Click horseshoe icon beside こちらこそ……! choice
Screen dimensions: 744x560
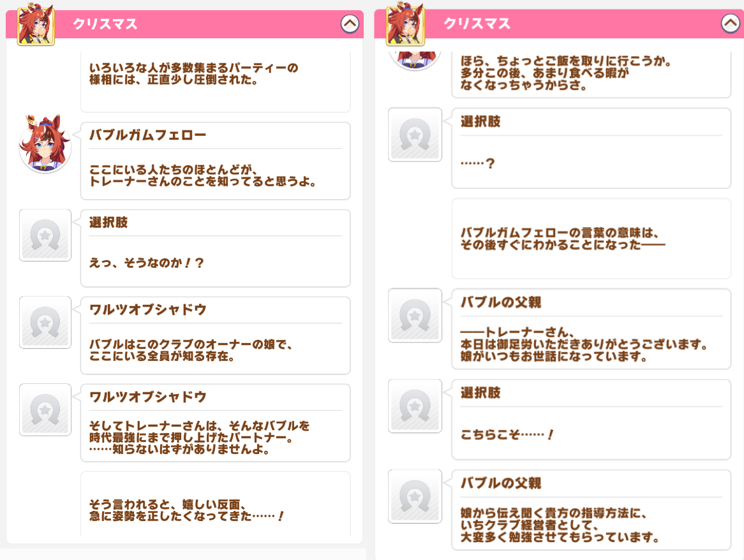click(x=415, y=406)
